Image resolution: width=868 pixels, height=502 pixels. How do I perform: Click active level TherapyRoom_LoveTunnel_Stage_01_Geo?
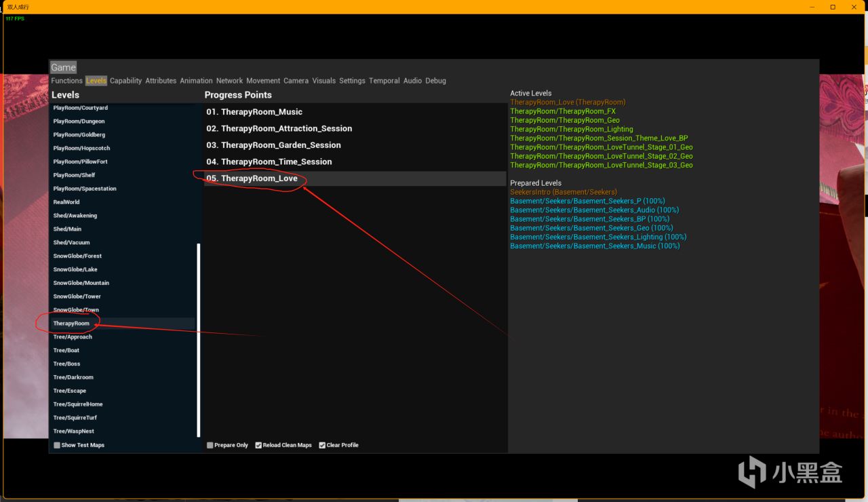[x=601, y=147]
